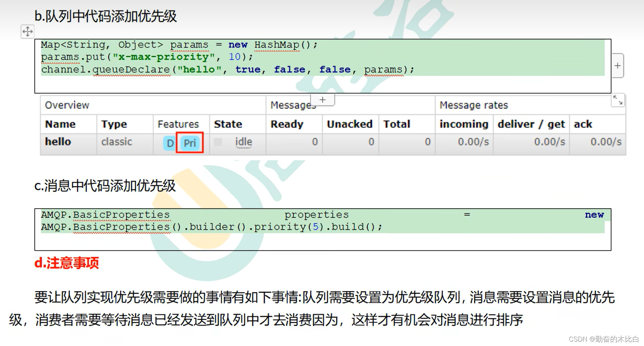Click the 0.00/s value under deliver / get
644x346 pixels.
[549, 142]
